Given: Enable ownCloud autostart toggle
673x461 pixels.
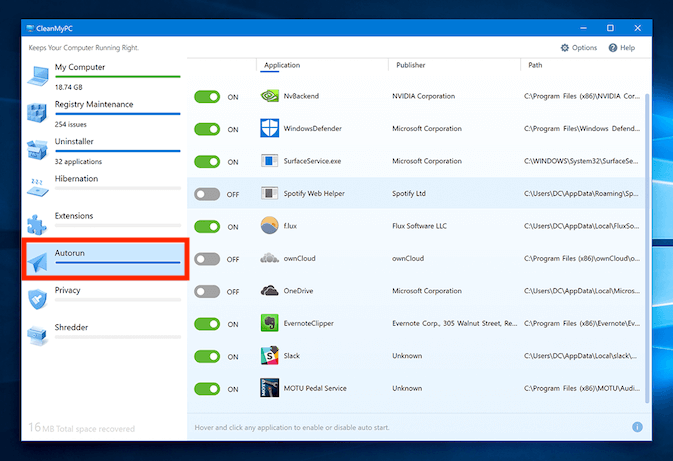Looking at the screenshot, I should tap(207, 259).
